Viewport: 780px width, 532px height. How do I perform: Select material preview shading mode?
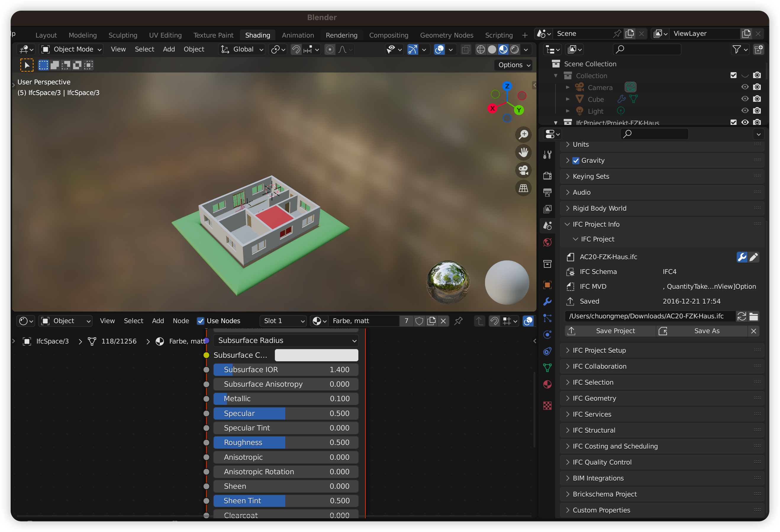pyautogui.click(x=503, y=50)
